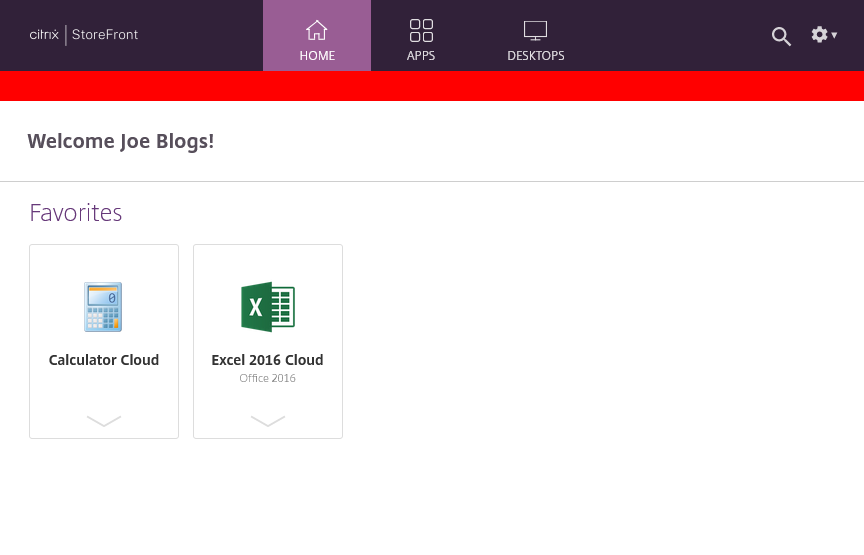Viewport: 864px width, 555px height.
Task: Click the red banner strip
Action: point(432,86)
